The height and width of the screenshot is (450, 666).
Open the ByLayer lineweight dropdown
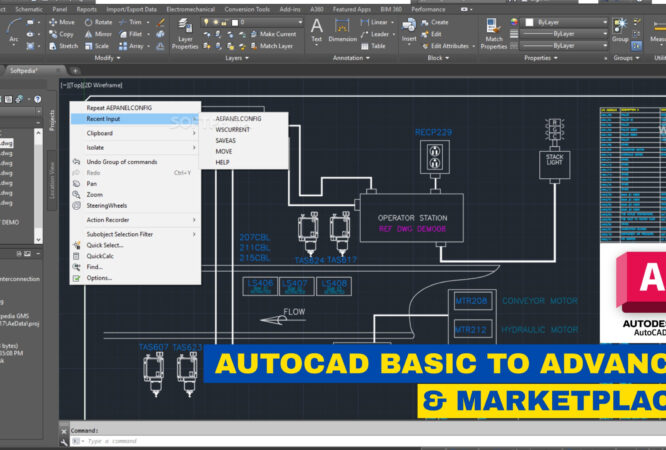click(x=564, y=34)
